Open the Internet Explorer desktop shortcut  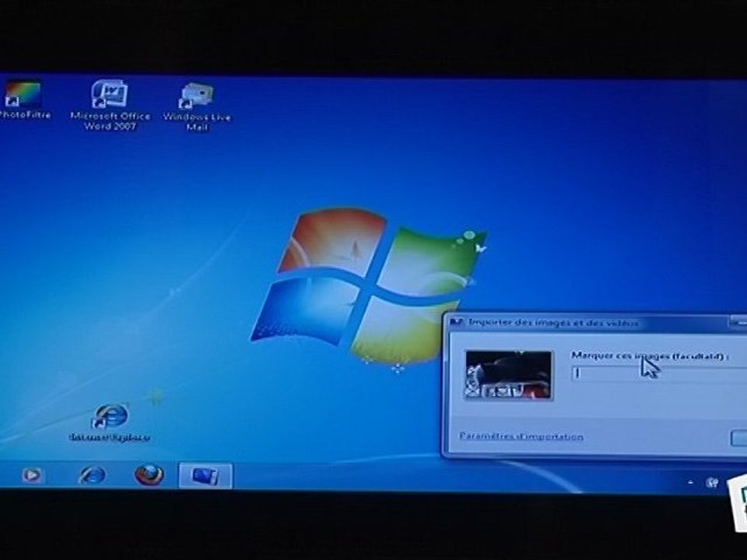pyautogui.click(x=110, y=423)
